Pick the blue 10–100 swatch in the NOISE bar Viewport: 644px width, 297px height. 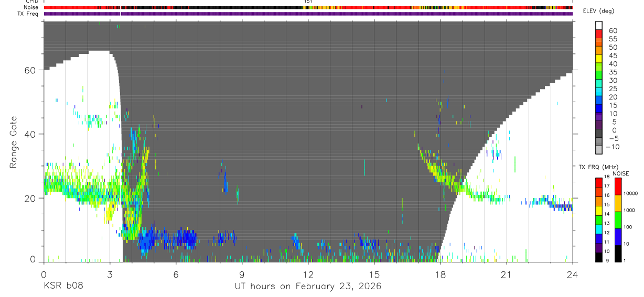coord(618,237)
